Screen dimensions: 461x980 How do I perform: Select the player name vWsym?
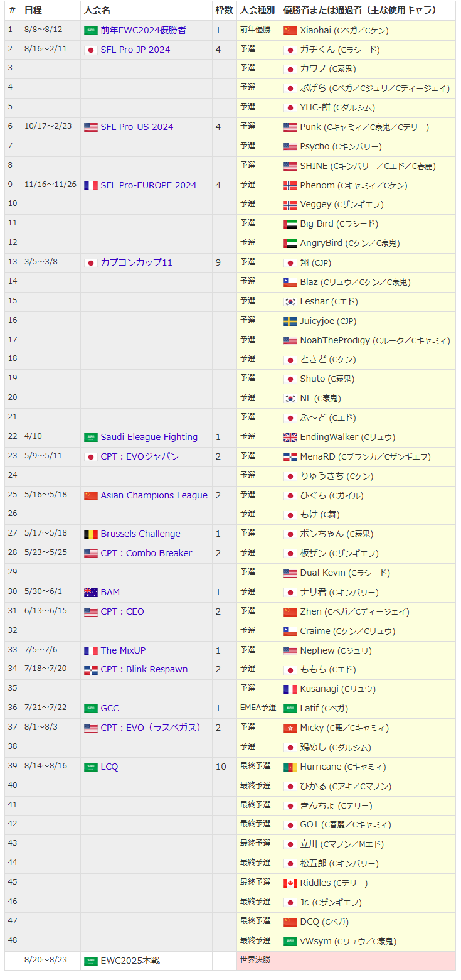coord(315,941)
